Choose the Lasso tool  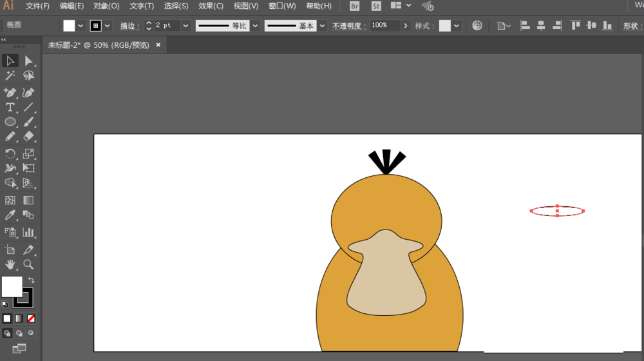point(28,75)
